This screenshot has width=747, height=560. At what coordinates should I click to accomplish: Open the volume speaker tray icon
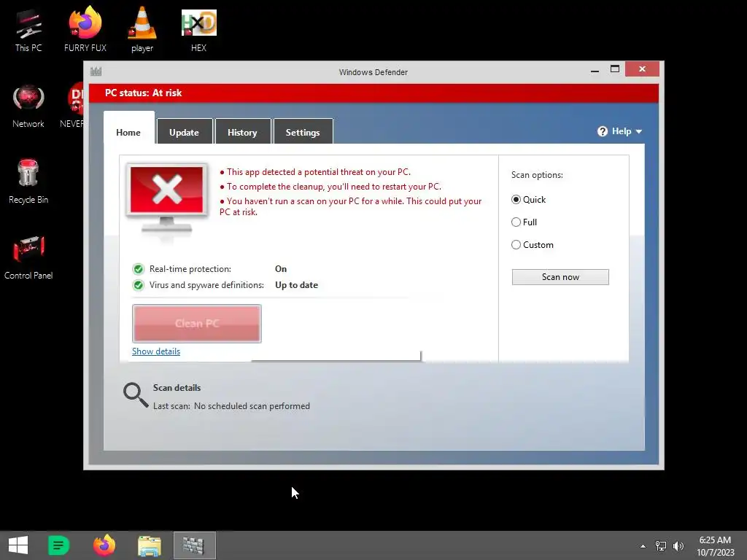[x=678, y=546]
